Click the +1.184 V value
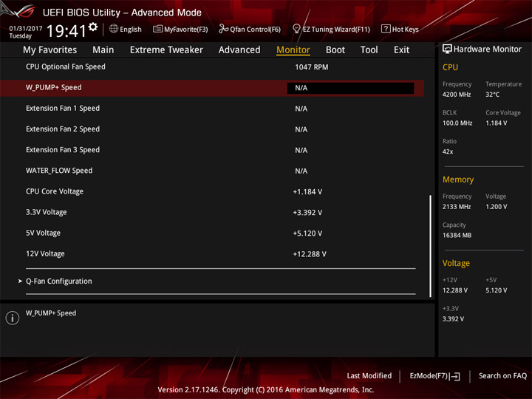The height and width of the screenshot is (399, 532). pyautogui.click(x=307, y=191)
